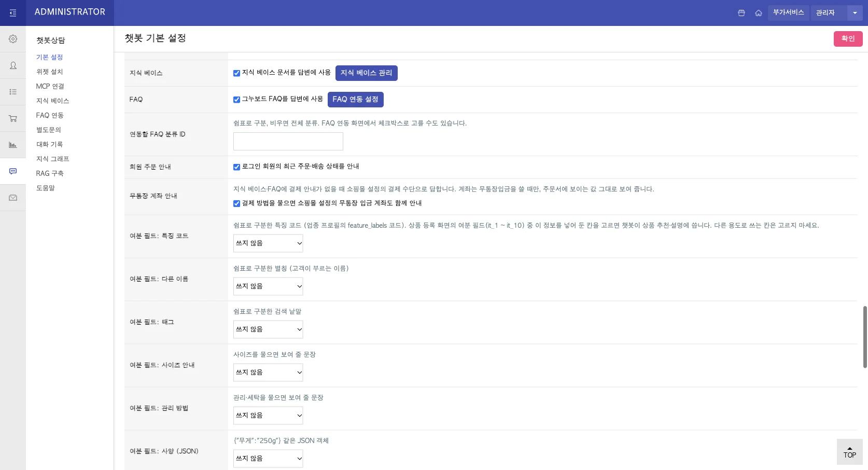Select 대화 기록 in chatbot menu
Viewport: 868px width, 470px height.
pos(49,144)
